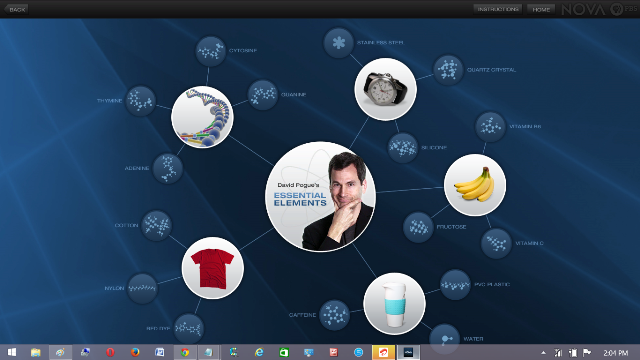Click the Adenine label
Viewport: 640px width, 360px height.
(137, 168)
